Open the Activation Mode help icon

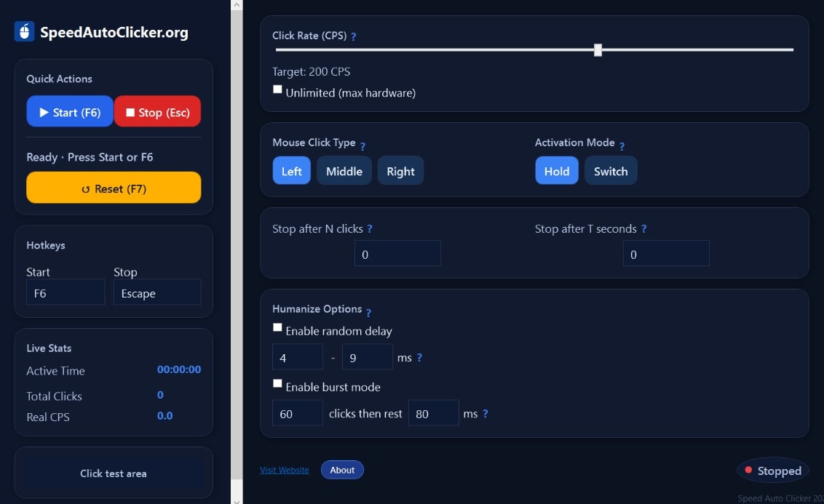(x=622, y=146)
